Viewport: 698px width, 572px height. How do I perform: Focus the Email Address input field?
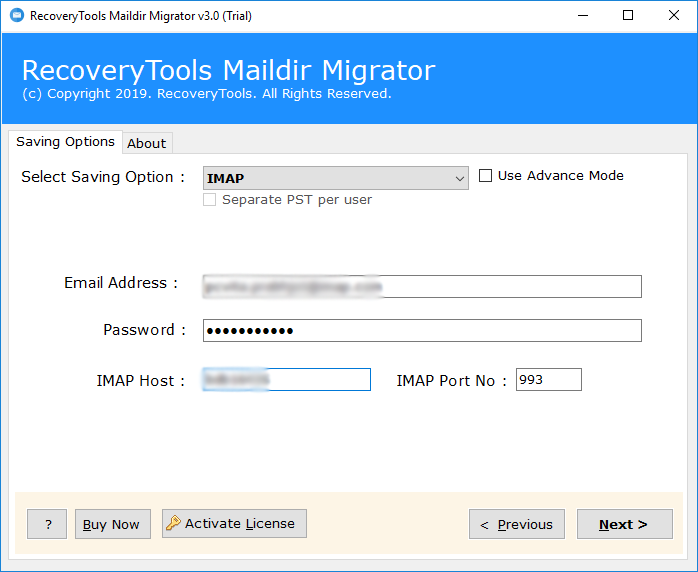[422, 286]
